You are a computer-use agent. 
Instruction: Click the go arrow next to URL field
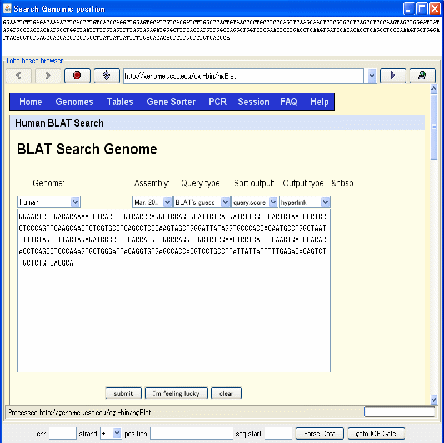click(393, 76)
